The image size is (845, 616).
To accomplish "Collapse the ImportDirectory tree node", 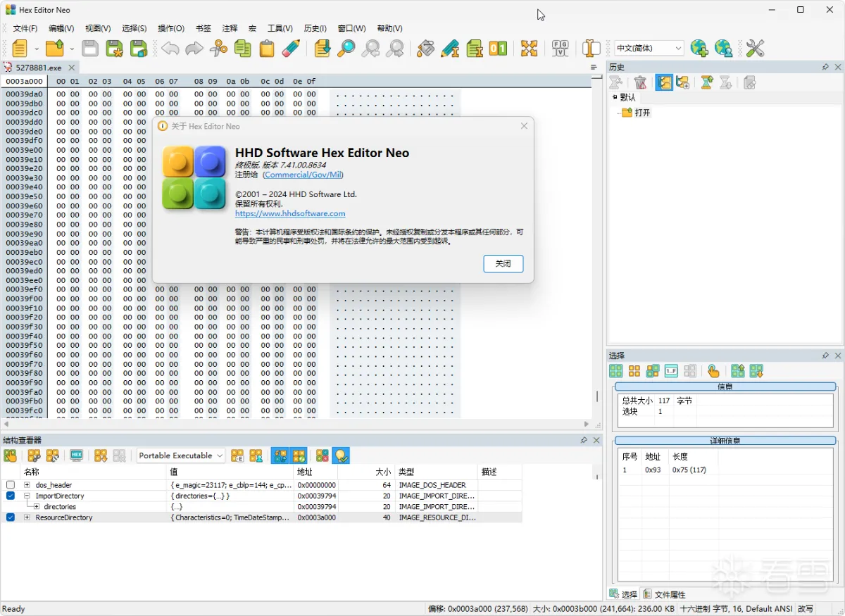I will 27,496.
